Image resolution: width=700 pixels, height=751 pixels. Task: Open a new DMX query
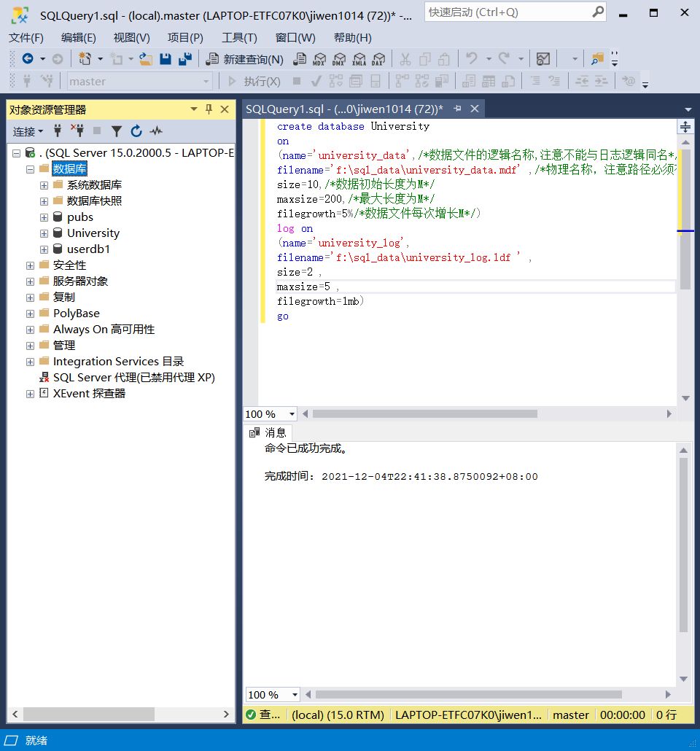339,59
